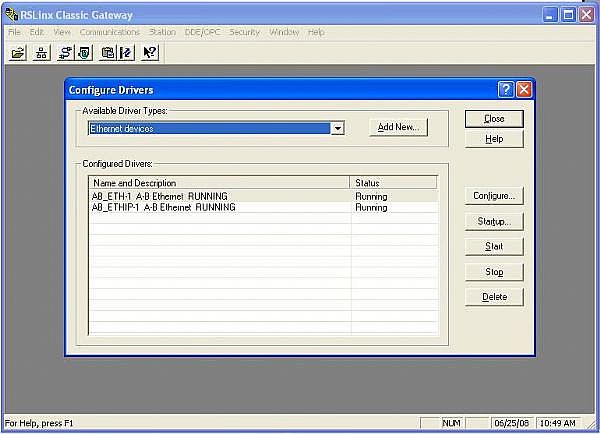Open the Available Driver Types dropdown arrow
Viewport: 600px width, 434px height.
coord(337,128)
